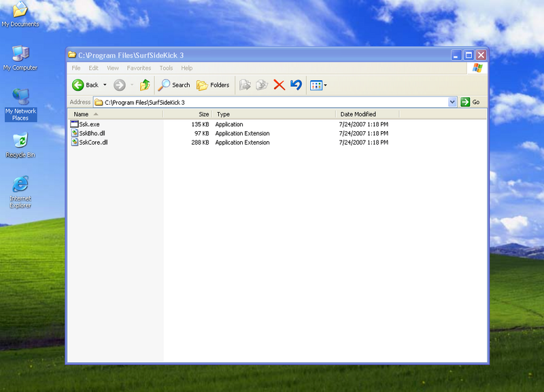Minimize the SurfSideKick 3 window
544x392 pixels.
tap(456, 55)
